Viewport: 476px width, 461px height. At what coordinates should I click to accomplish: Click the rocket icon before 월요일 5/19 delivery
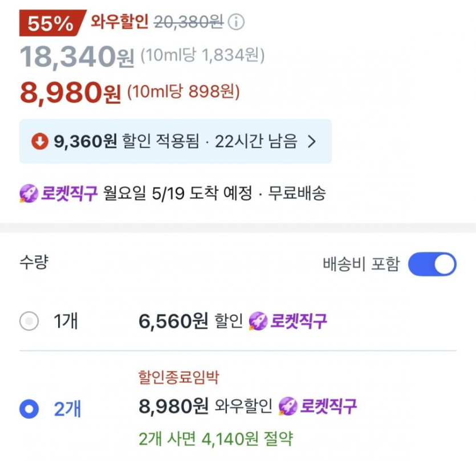tap(29, 194)
